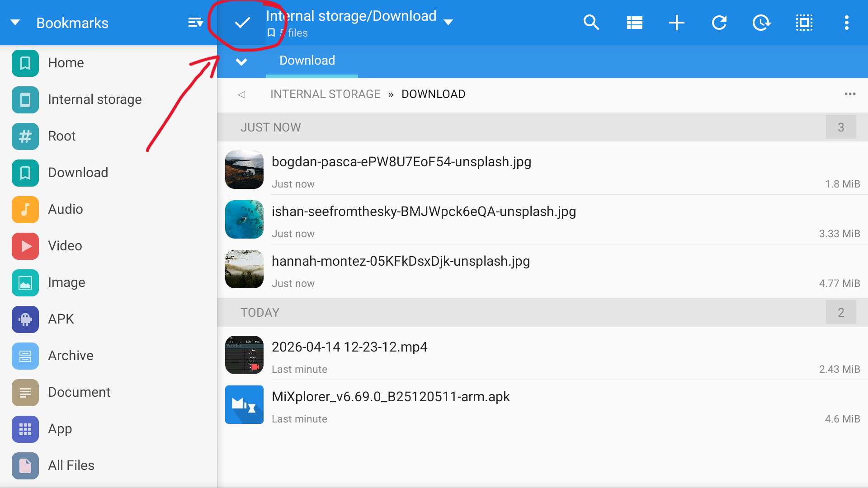Go to INTERNAL STORAGE in the breadcrumb
This screenshot has height=488, width=868.
click(x=325, y=94)
